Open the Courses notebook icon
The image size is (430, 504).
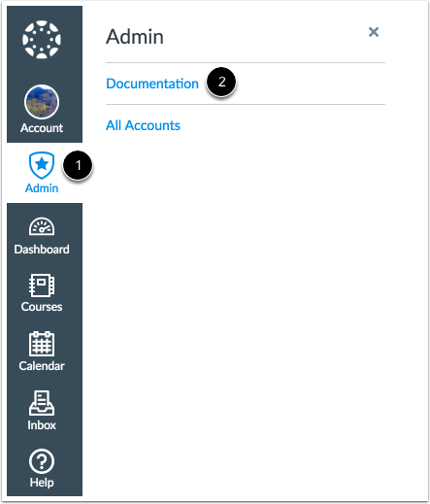42,286
